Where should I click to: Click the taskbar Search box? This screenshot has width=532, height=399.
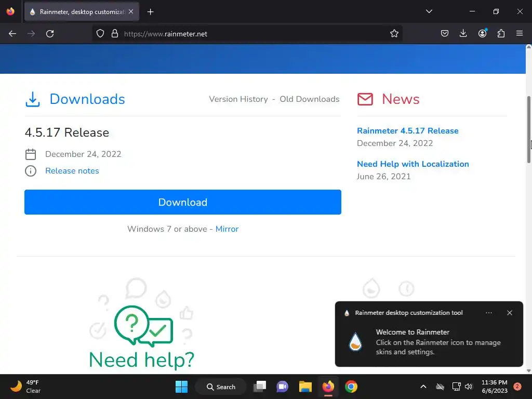click(x=221, y=387)
